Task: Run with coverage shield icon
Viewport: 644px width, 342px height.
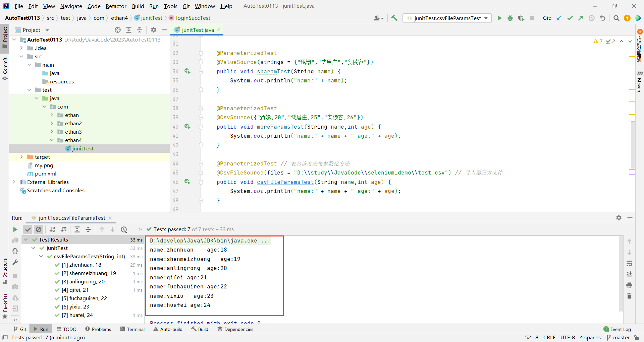Action: (521, 18)
